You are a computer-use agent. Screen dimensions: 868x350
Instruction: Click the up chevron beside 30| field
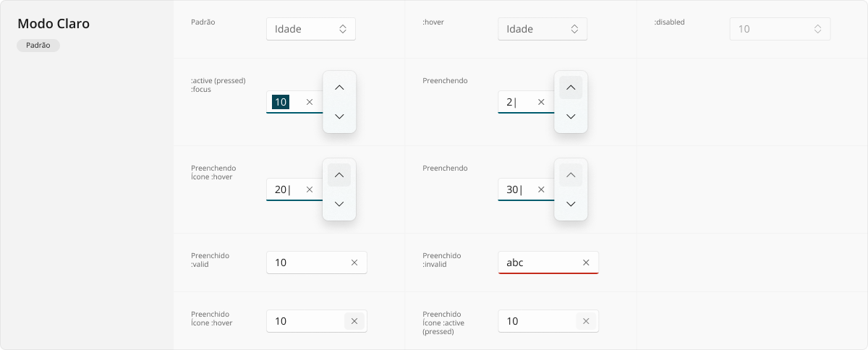[571, 175]
